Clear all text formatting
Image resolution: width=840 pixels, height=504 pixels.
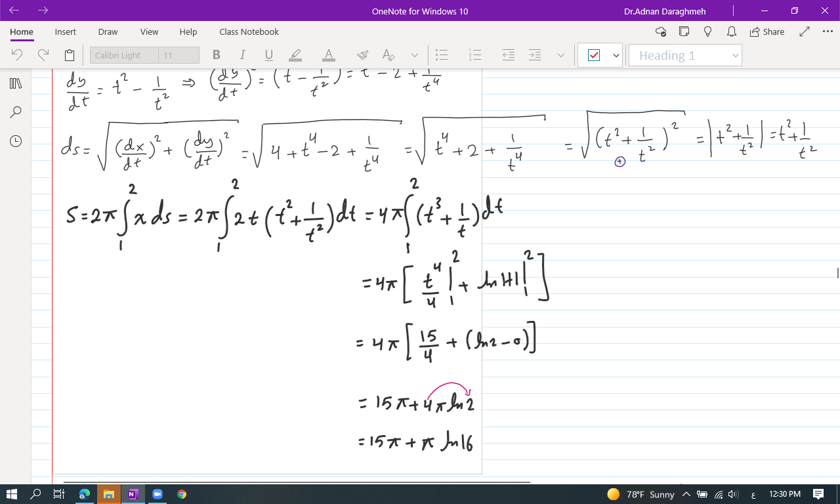point(388,55)
